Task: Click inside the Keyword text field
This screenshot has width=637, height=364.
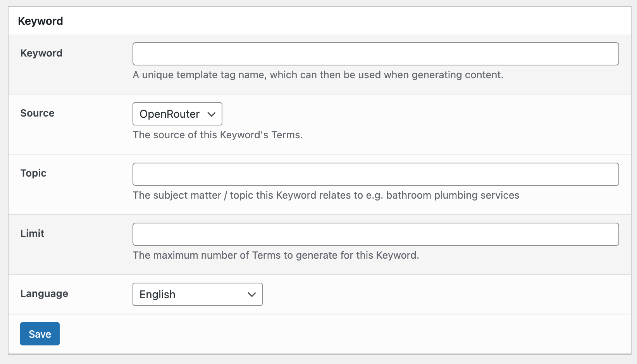Action: [375, 53]
